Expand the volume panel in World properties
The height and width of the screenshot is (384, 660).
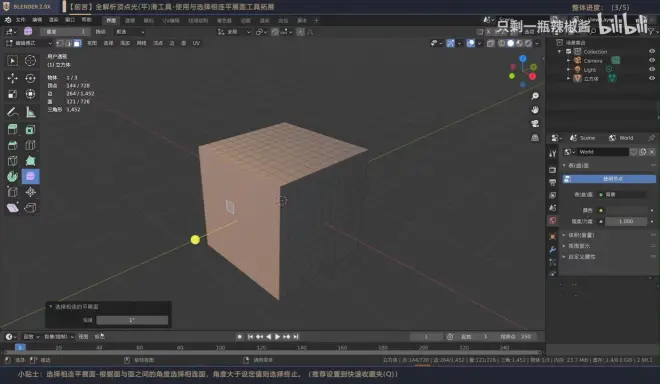pos(581,235)
